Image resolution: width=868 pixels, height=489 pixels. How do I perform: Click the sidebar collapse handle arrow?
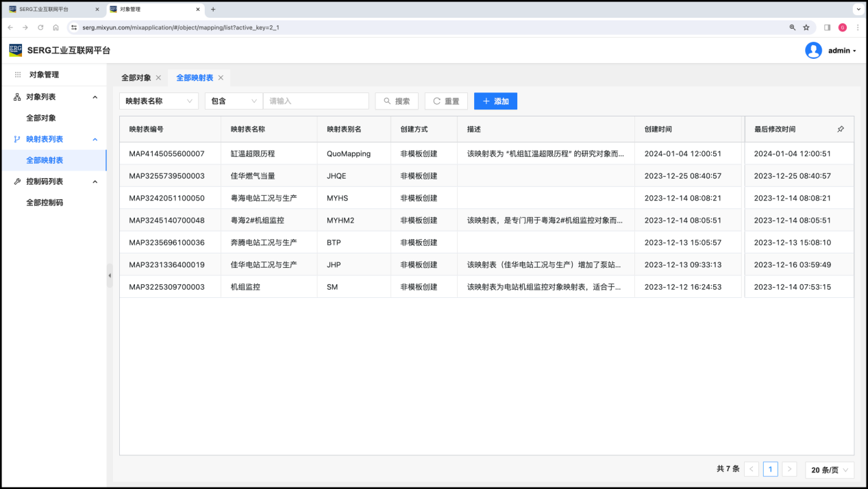pos(110,275)
